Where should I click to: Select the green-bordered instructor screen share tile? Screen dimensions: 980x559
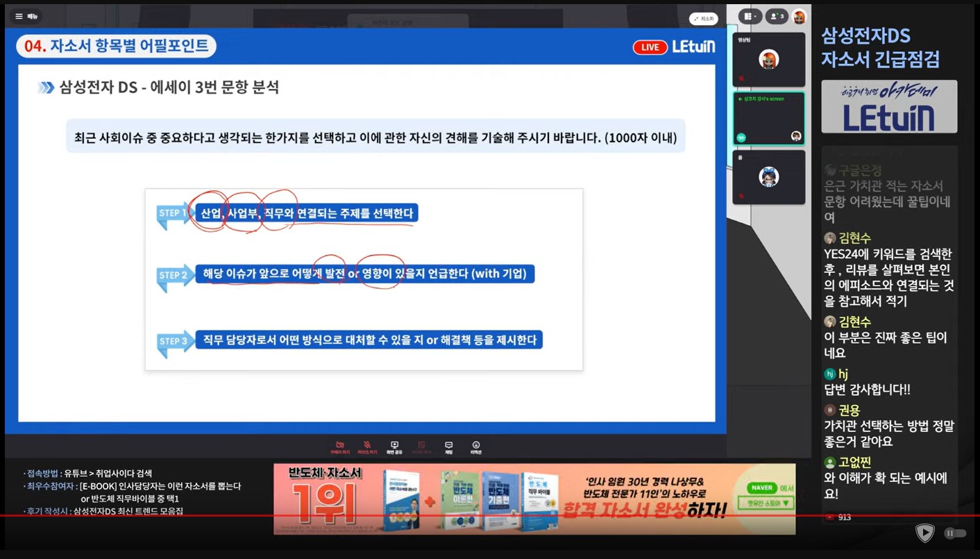tap(768, 118)
